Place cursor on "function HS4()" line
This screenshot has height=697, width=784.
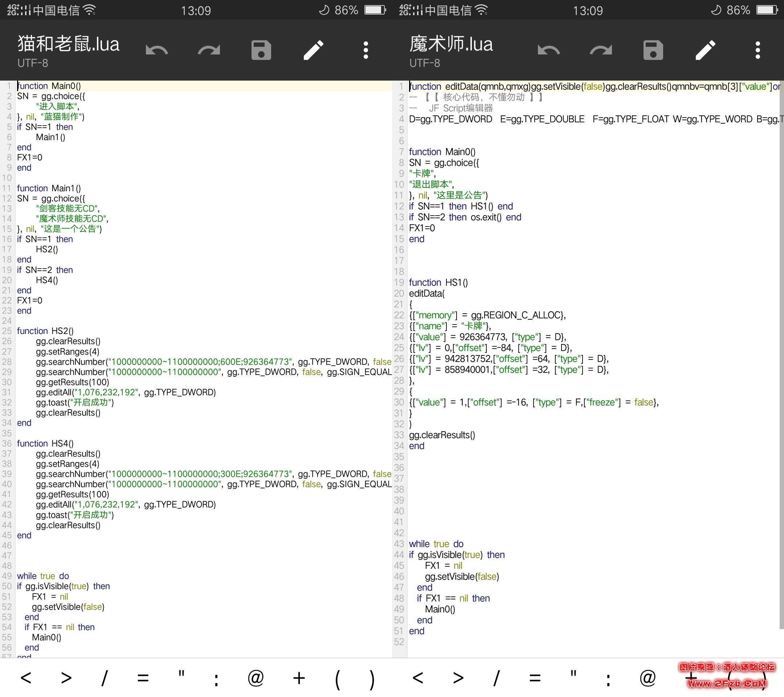pos(45,444)
